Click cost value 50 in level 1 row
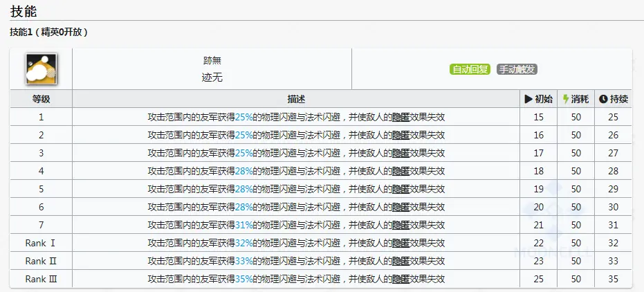644x292 pixels. click(576, 117)
